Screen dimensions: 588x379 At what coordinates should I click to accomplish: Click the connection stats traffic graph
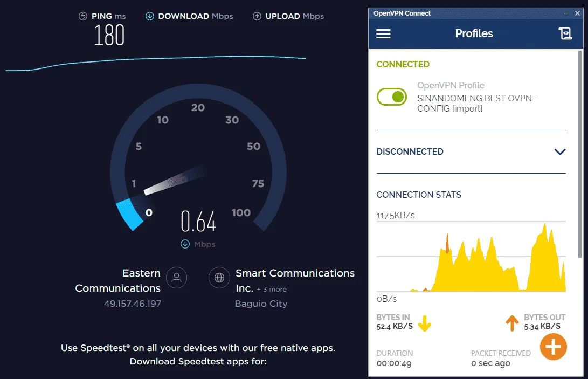pos(471,257)
